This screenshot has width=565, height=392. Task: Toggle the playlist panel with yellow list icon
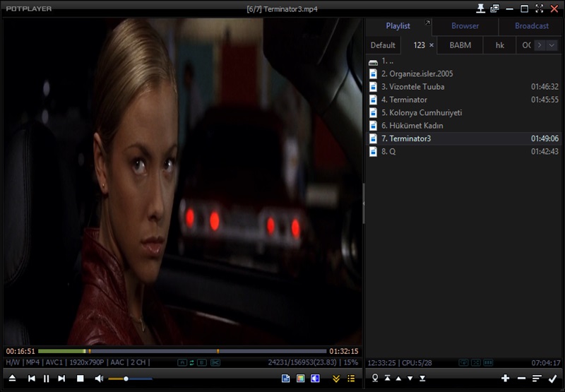(351, 379)
